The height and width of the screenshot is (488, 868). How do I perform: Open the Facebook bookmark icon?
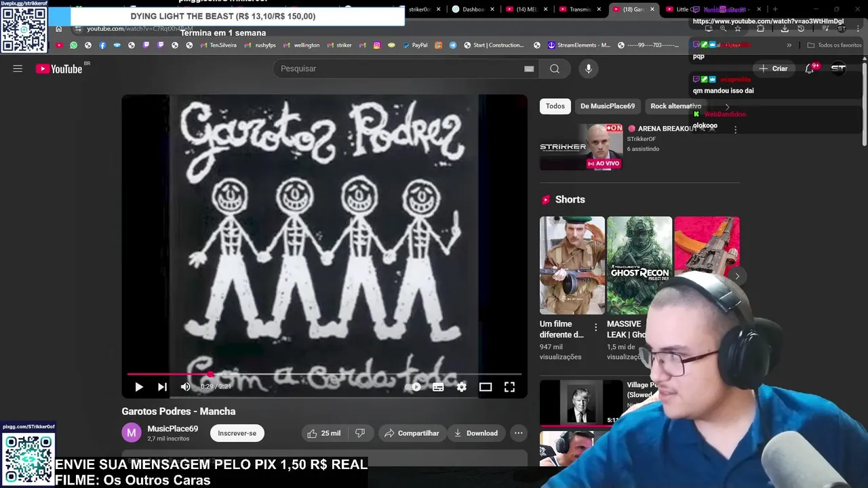pyautogui.click(x=102, y=45)
